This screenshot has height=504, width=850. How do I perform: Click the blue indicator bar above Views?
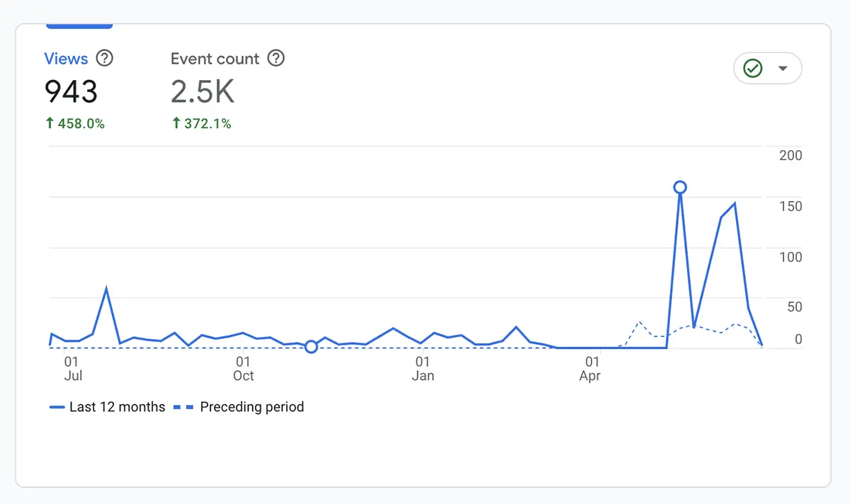(x=79, y=25)
